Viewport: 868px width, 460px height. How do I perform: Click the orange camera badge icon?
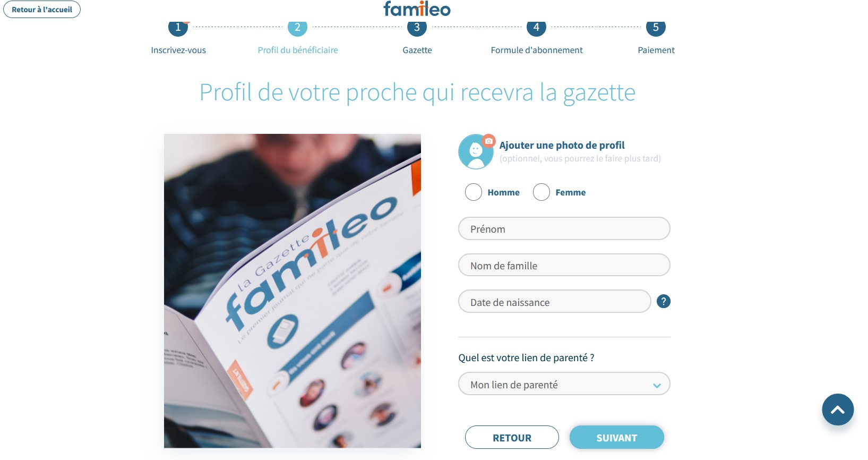click(488, 141)
